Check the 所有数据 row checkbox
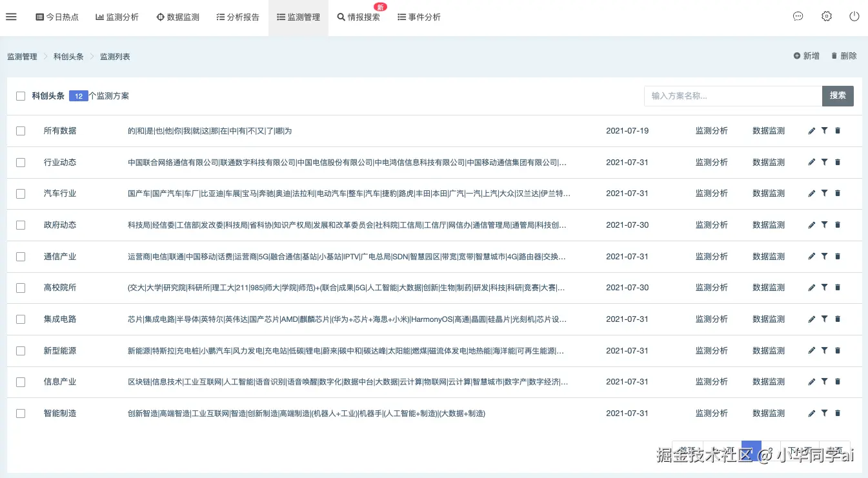Image resolution: width=868 pixels, height=478 pixels. tap(21, 131)
